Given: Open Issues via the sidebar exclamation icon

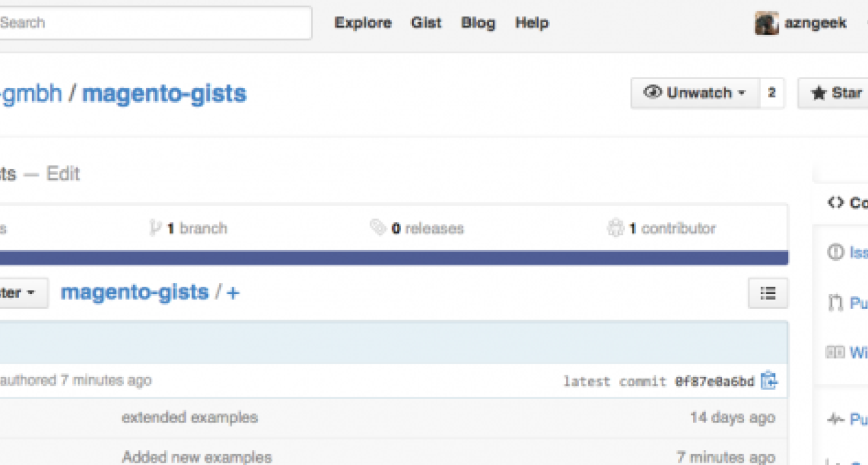Looking at the screenshot, I should pyautogui.click(x=836, y=252).
